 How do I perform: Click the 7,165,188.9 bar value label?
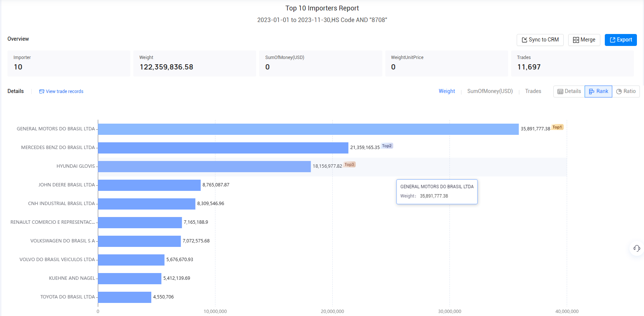click(196, 222)
